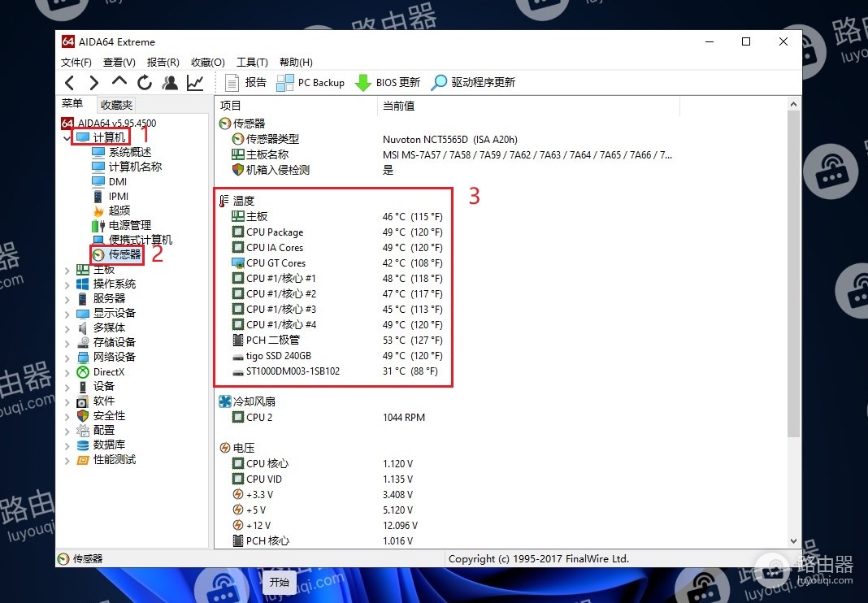Select the ST1000DM003-1SB102 drive row

pos(336,371)
